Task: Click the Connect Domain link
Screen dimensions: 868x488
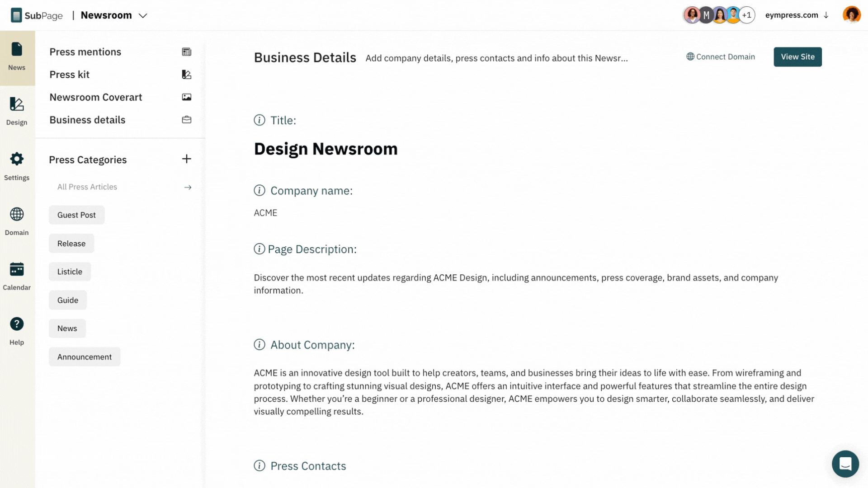Action: click(x=721, y=57)
